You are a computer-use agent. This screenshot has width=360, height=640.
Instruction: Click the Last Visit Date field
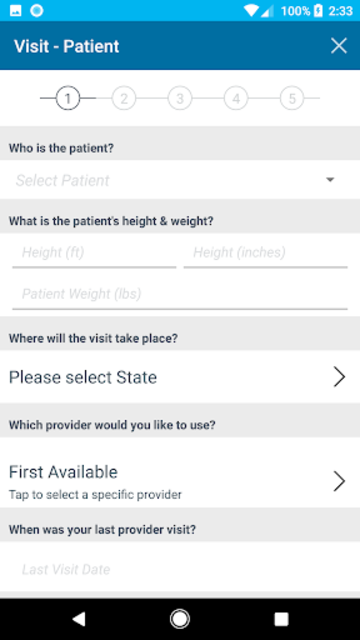pos(180,569)
